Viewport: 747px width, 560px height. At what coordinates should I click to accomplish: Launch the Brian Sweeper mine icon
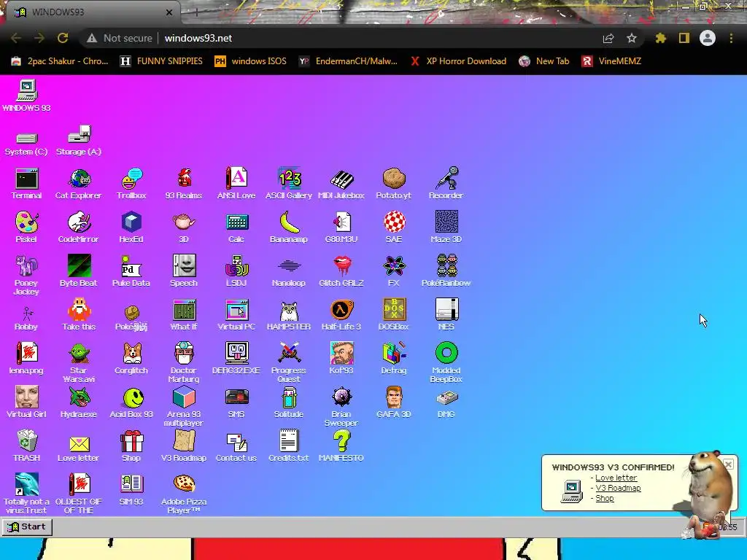[341, 407]
